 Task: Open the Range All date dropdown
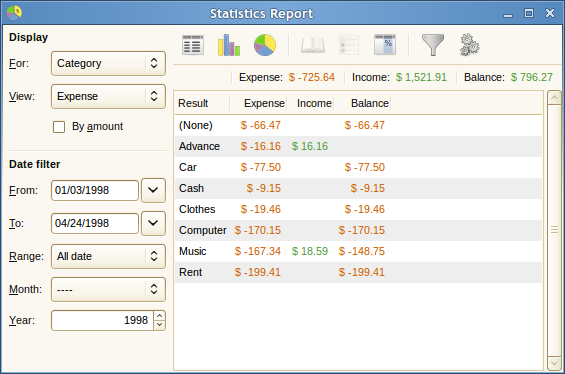point(108,256)
